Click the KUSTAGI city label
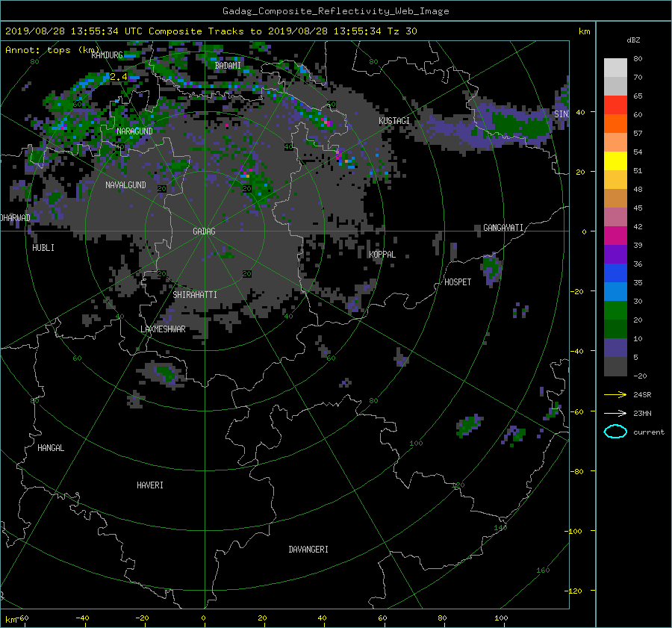Image resolution: width=672 pixels, height=628 pixels. click(x=393, y=121)
